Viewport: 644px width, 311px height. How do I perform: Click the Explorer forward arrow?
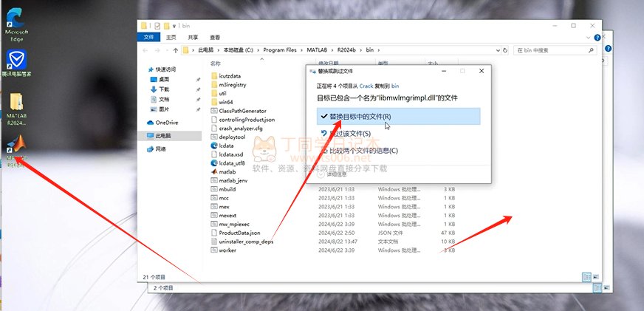tap(157, 50)
